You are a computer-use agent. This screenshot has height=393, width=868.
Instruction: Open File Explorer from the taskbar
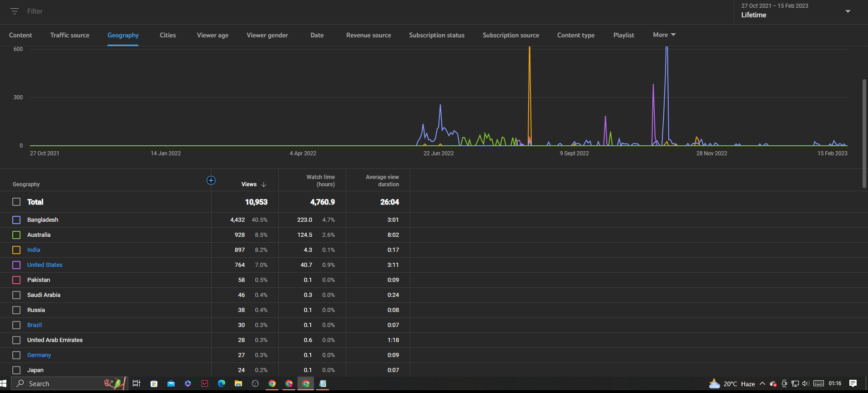tap(238, 383)
